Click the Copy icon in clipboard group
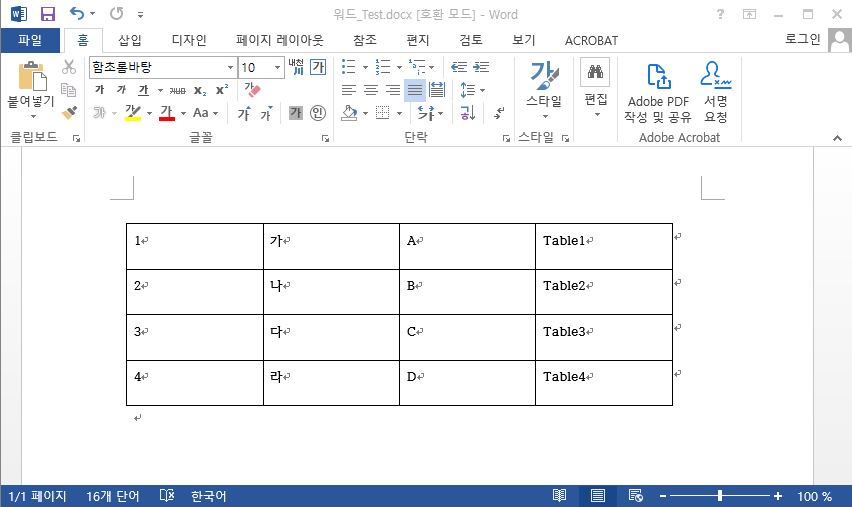 [68, 90]
